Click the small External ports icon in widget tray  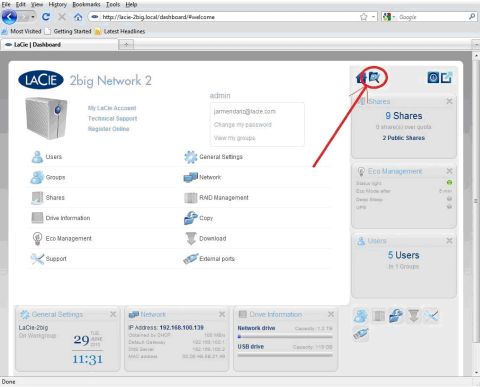(x=361, y=333)
